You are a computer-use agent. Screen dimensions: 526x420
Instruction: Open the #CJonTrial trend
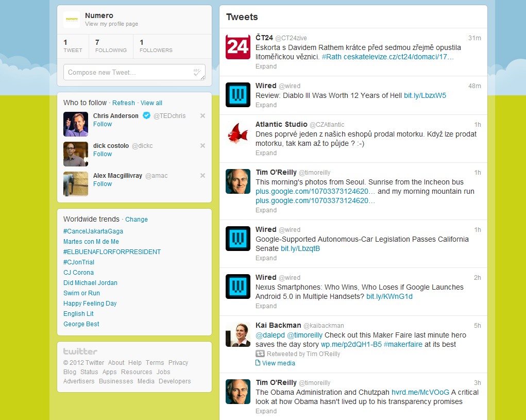pos(79,262)
